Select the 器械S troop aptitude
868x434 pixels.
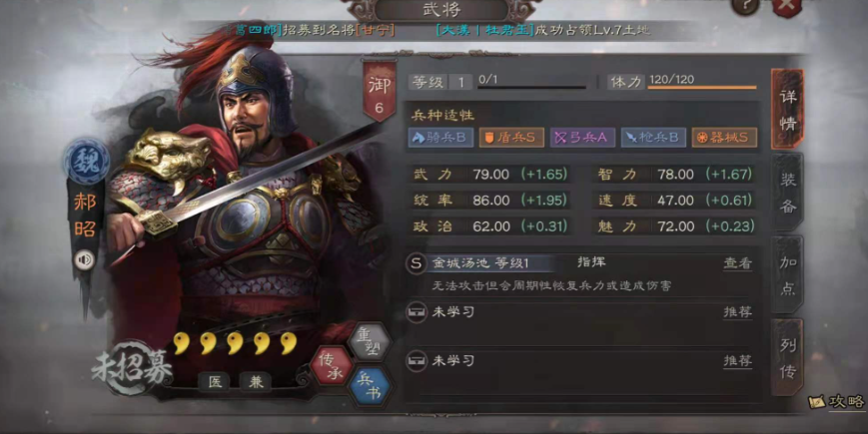click(x=724, y=138)
